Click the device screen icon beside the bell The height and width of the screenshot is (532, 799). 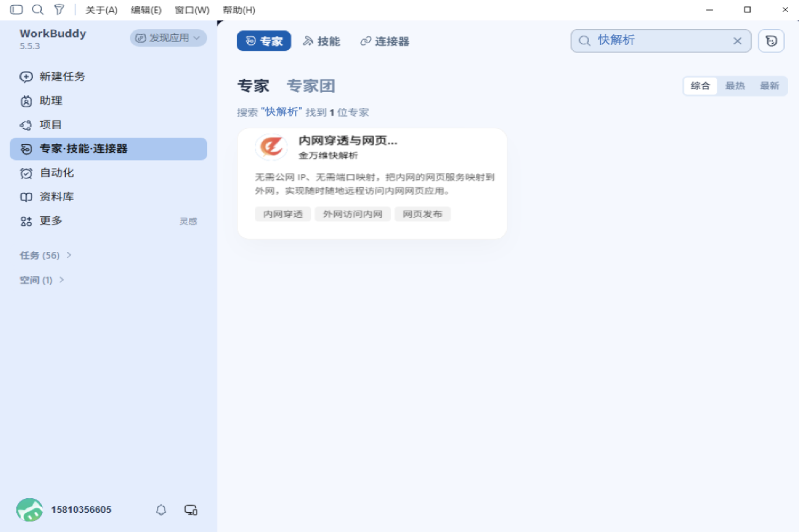[x=191, y=510]
